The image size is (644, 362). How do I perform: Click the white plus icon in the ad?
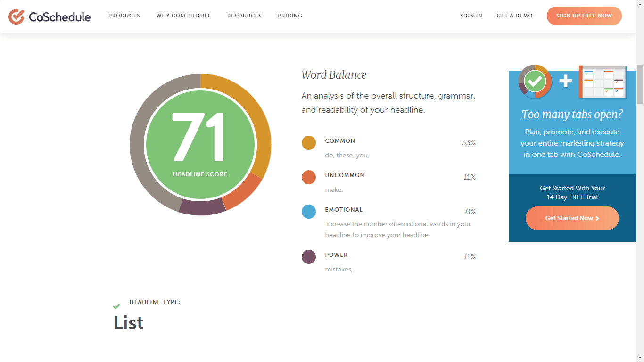(565, 82)
